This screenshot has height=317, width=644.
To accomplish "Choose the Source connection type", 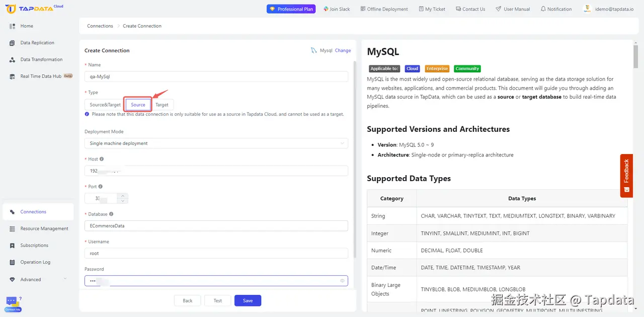I will [x=138, y=105].
